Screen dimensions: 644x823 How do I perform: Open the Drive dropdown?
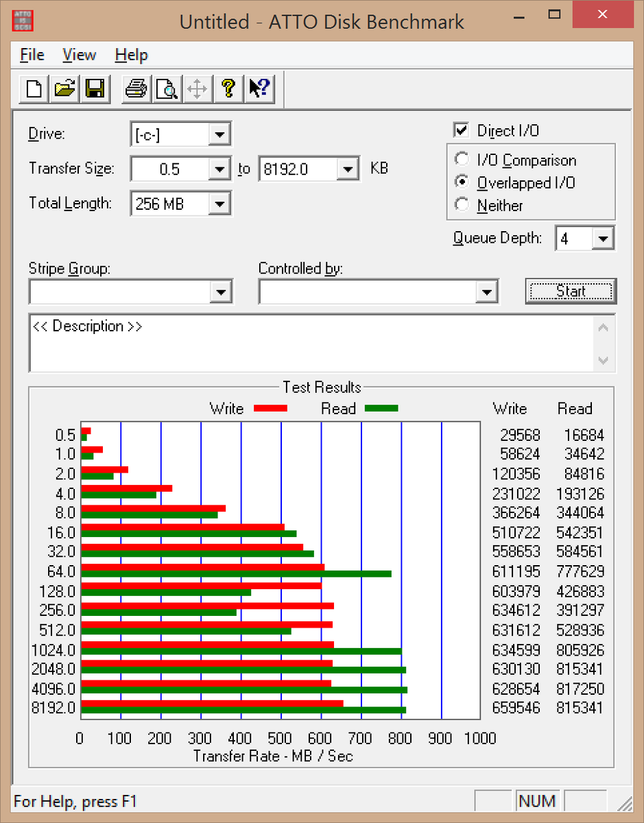[x=219, y=134]
